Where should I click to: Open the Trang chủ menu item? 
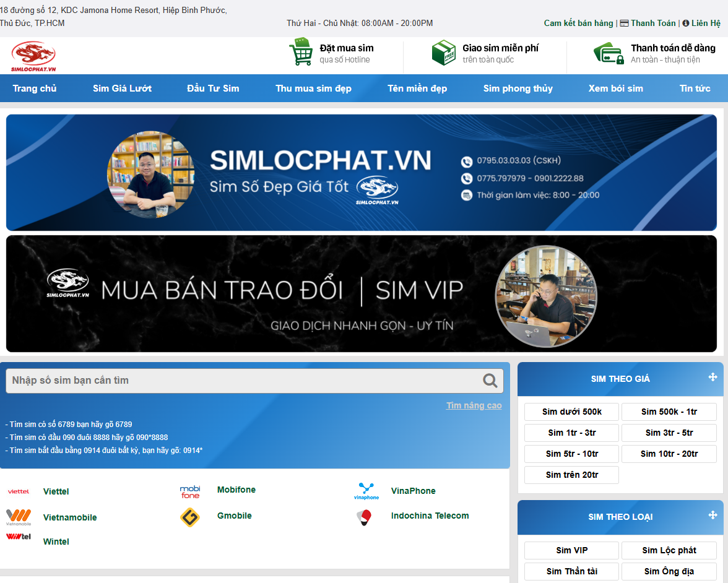coord(35,88)
